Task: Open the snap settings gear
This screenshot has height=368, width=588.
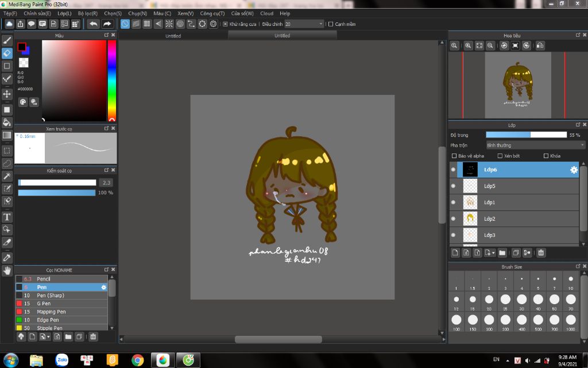Action: point(214,24)
